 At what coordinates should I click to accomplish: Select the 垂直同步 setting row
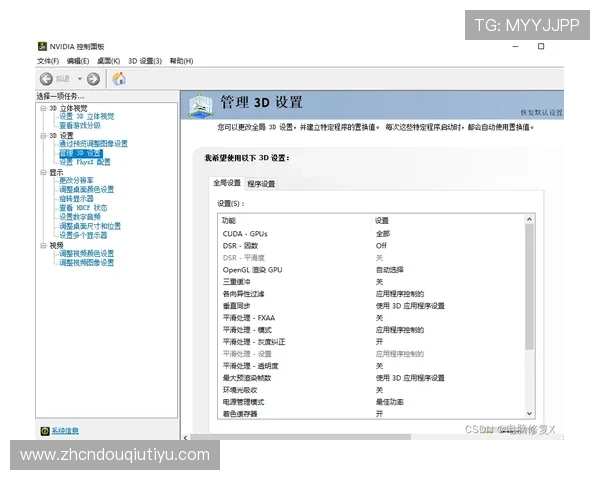371,306
